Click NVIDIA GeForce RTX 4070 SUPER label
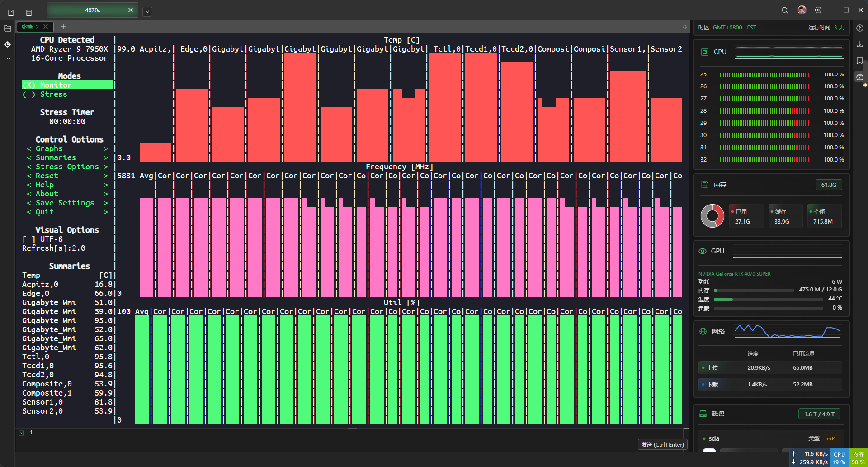 pos(734,274)
